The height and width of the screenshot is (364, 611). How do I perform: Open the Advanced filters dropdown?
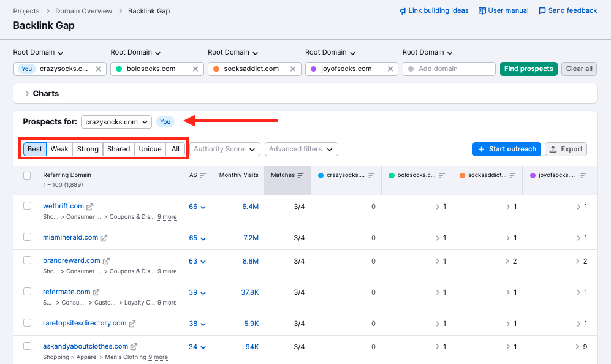click(x=302, y=150)
